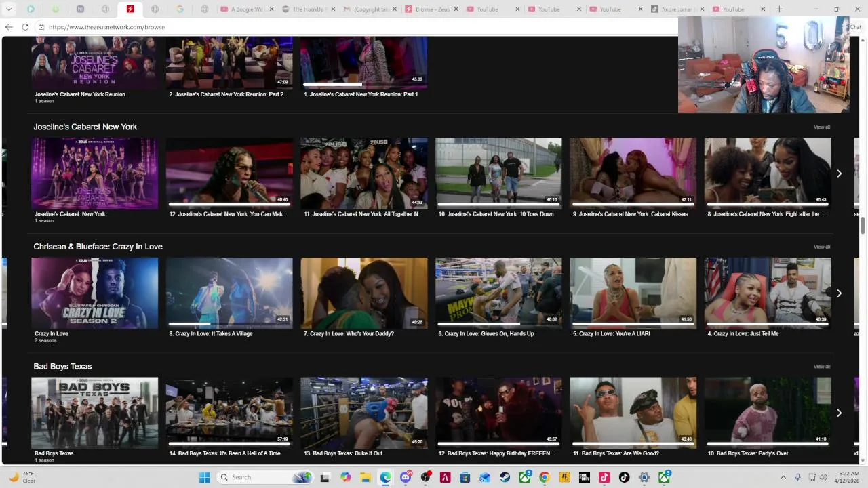
Task: Play Joseline's Cabaret New York Reunion: Part 1
Action: click(363, 63)
